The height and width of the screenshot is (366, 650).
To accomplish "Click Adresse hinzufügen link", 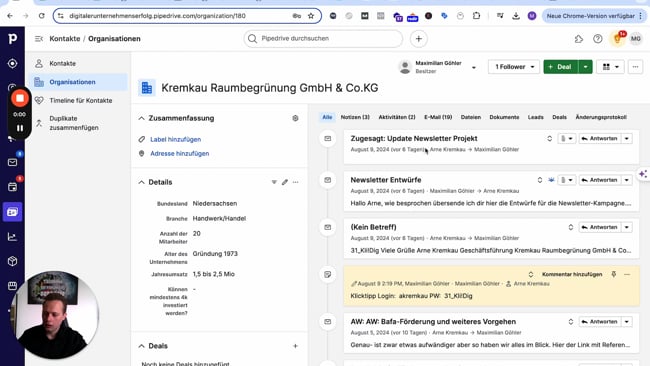I will (x=179, y=153).
